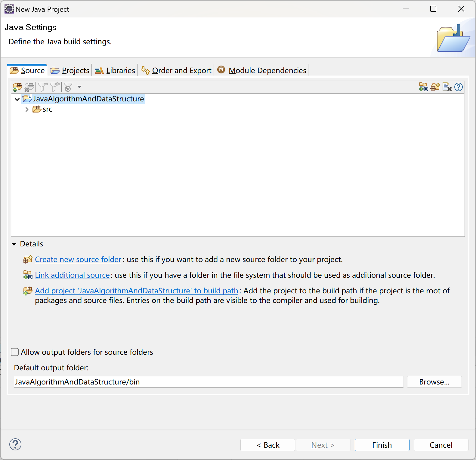Click the icon beside Link additional source
Screen dimensions: 476x460
pyautogui.click(x=28, y=275)
